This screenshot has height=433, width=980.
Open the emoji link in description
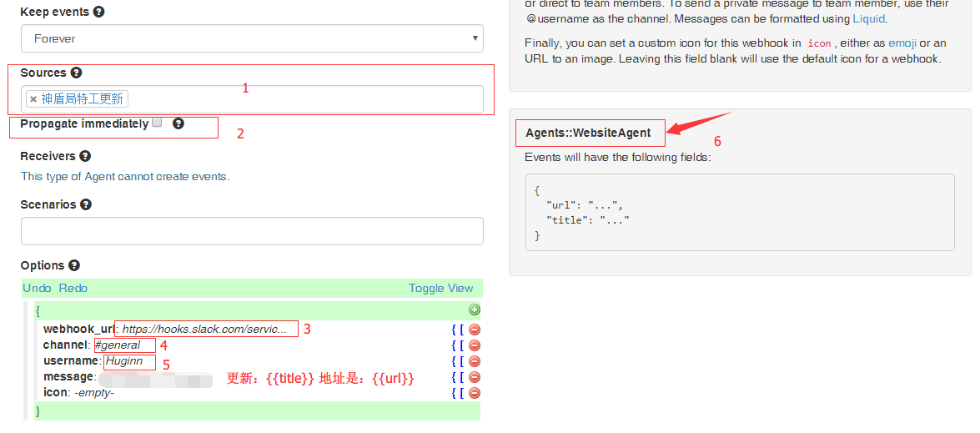tap(902, 43)
